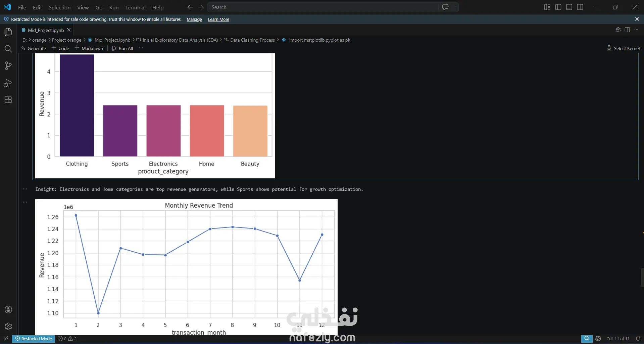This screenshot has height=344, width=644.
Task: Open a remote window from status bar
Action: [6, 339]
